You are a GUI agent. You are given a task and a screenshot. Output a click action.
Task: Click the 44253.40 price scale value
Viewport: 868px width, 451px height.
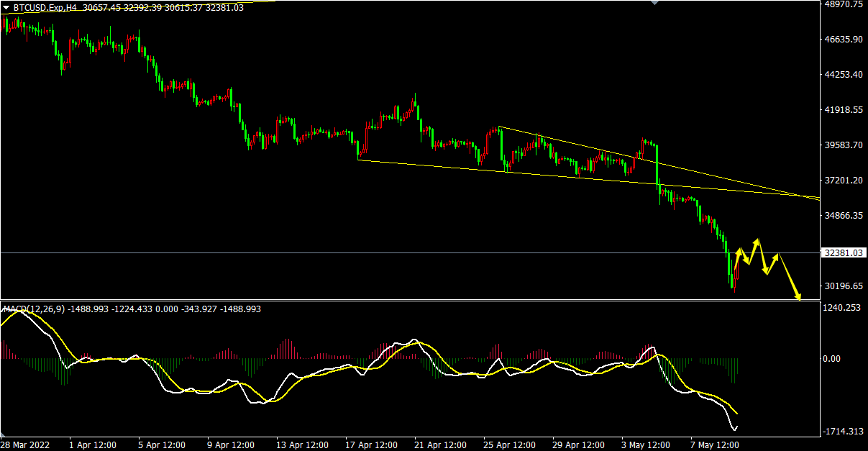[843, 75]
